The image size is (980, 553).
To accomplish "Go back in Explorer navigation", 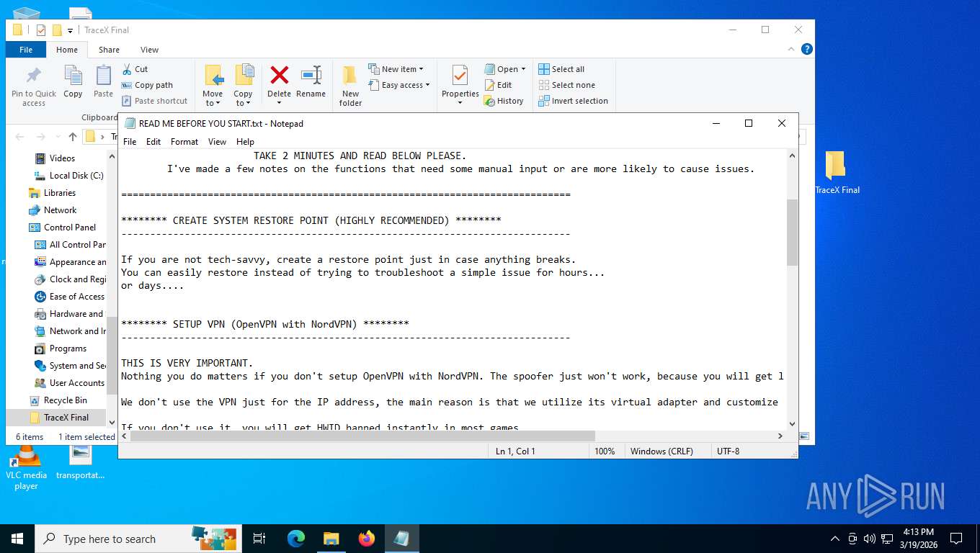I will 20,137.
